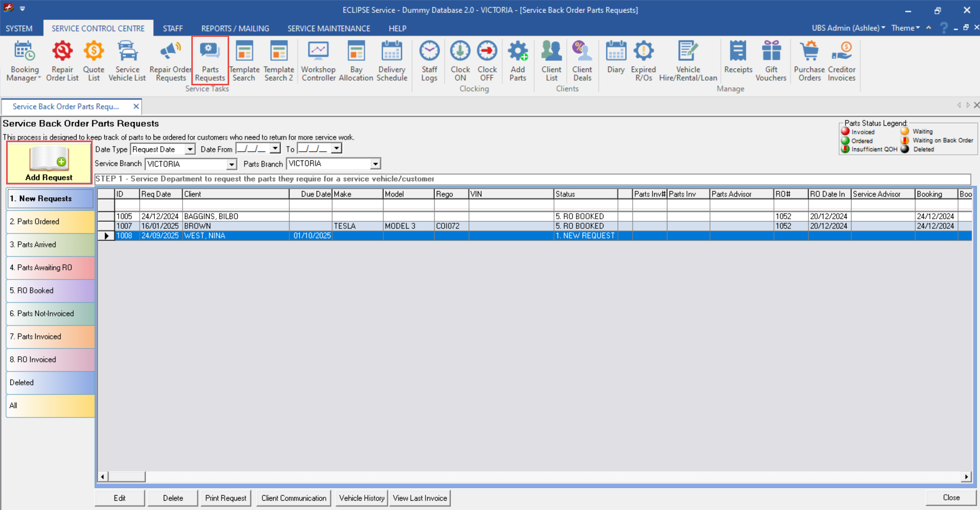
Task: Click the horizontal scrollbar right arrow
Action: [966, 477]
